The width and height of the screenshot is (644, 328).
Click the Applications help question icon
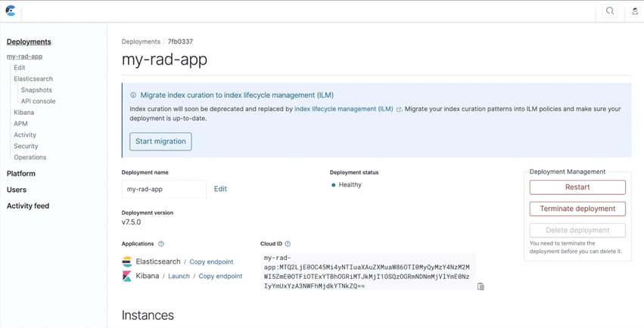[x=161, y=244]
